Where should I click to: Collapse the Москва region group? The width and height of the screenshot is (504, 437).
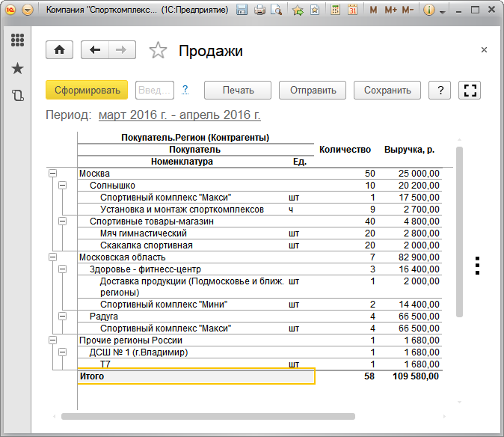pos(52,174)
